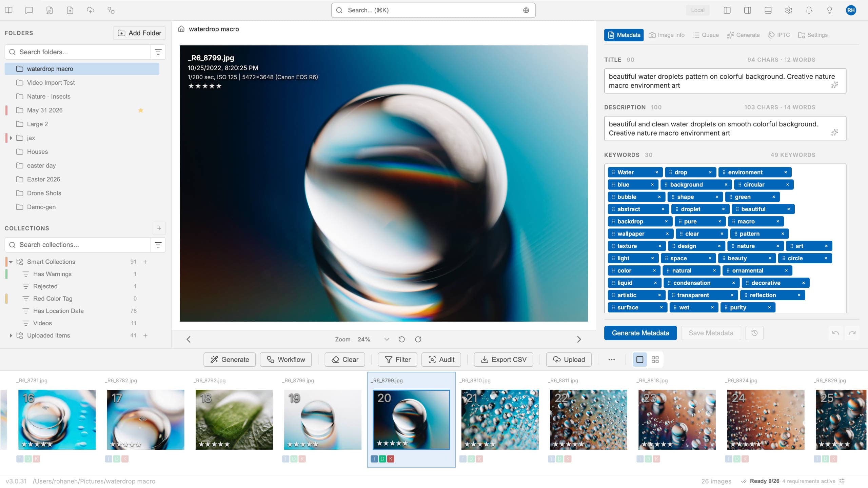This screenshot has width=868, height=488.
Task: Toggle the right sidebar panel icon
Action: coord(747,10)
